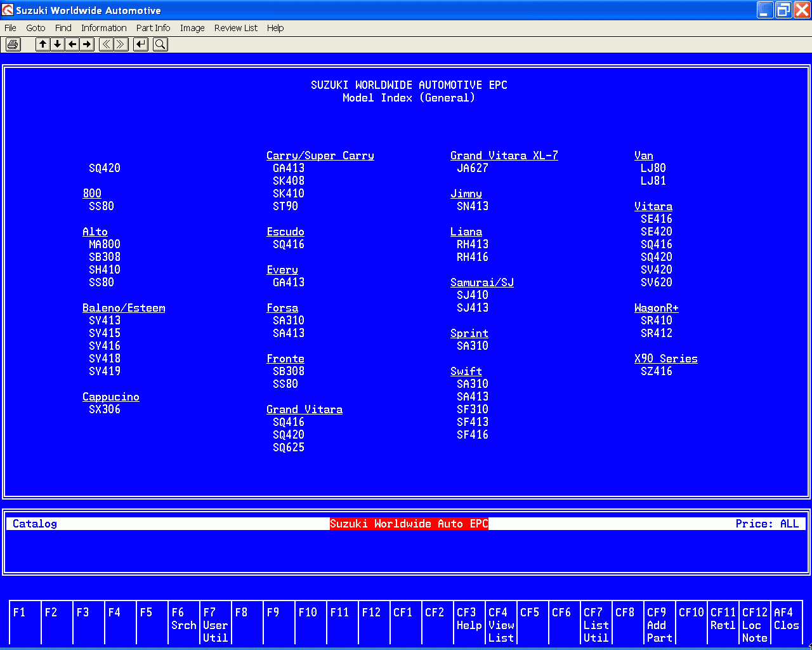This screenshot has height=650, width=812.
Task: Select model code SF413 under Swift
Action: coord(473,422)
